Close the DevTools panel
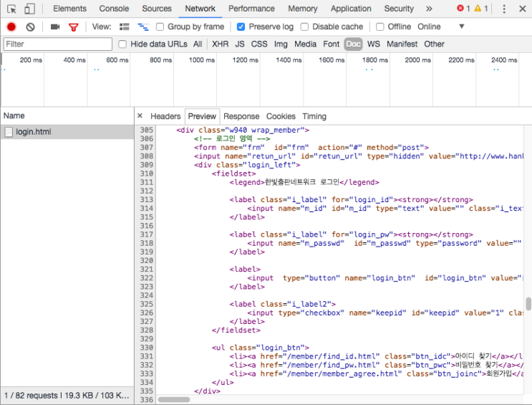 tap(523, 9)
